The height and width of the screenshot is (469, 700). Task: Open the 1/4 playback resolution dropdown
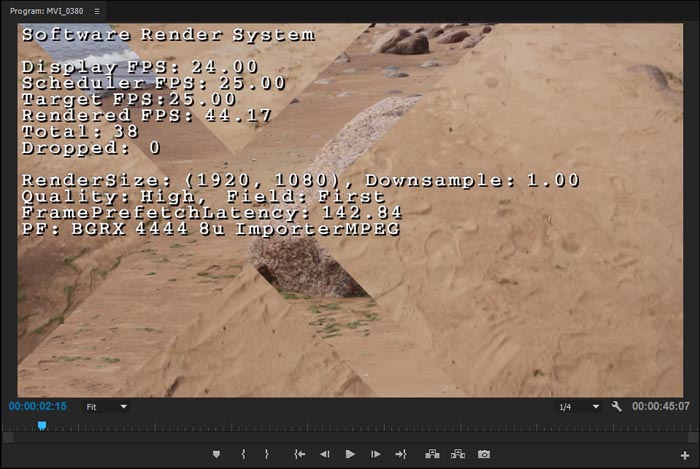point(579,407)
